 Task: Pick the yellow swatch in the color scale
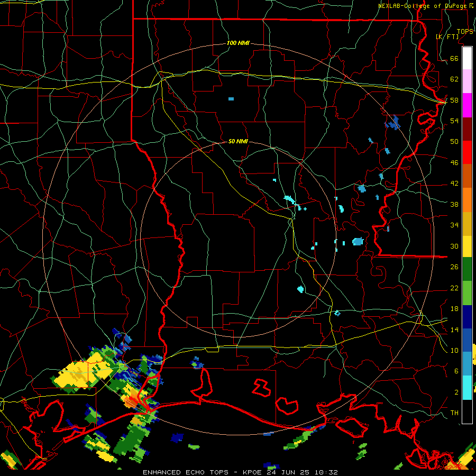tap(467, 246)
